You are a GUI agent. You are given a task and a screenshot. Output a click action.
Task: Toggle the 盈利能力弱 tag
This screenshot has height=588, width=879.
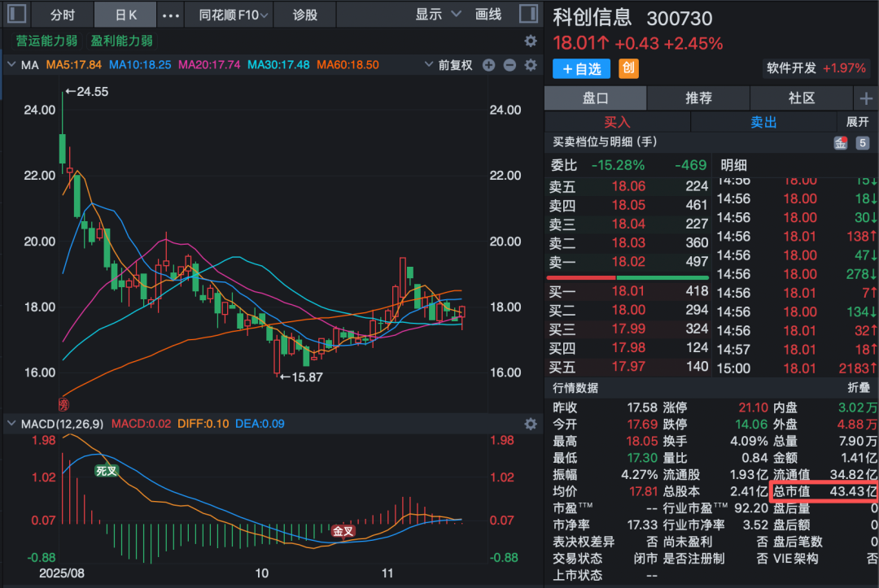122,41
